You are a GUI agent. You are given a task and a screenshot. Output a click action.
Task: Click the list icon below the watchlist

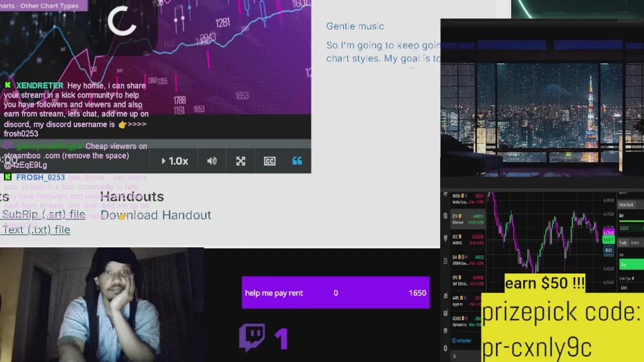(x=455, y=356)
